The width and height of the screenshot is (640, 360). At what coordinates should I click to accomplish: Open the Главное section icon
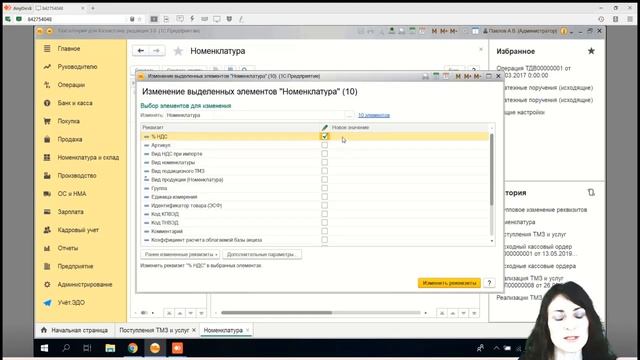click(x=47, y=49)
